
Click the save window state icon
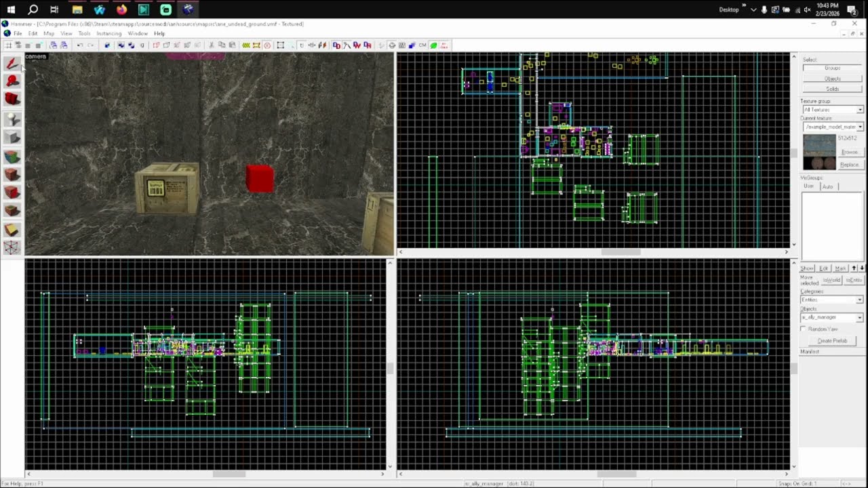pyautogui.click(x=64, y=45)
